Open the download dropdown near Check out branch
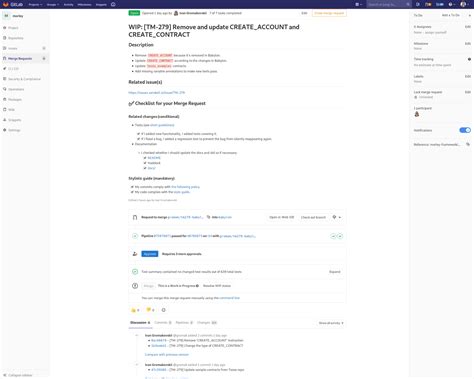This screenshot has height=379, width=474. (337, 217)
